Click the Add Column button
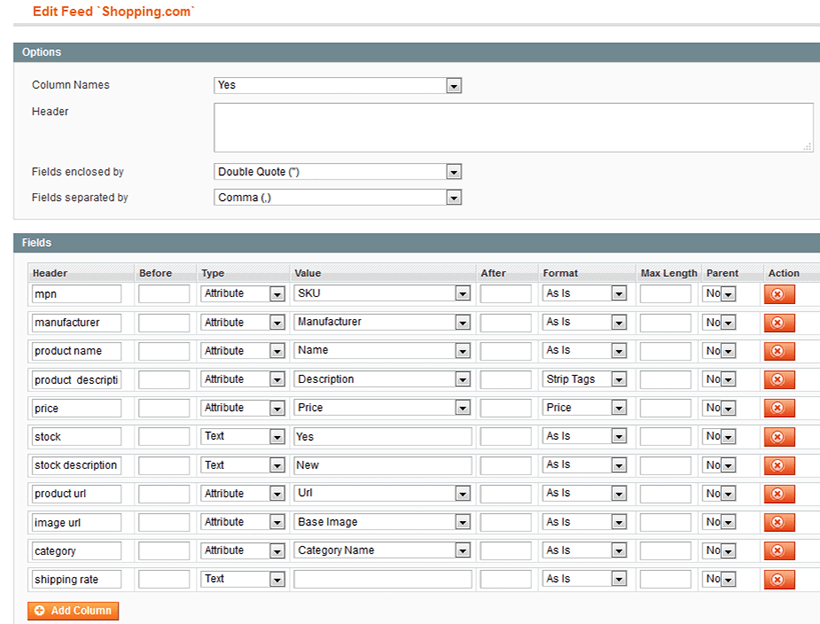The image size is (820, 624). click(73, 610)
